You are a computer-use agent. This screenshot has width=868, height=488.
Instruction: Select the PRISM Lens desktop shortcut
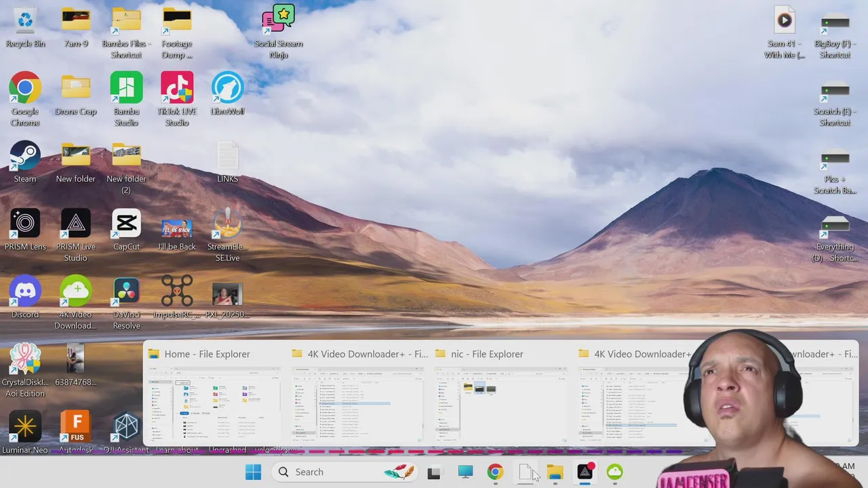tap(25, 230)
